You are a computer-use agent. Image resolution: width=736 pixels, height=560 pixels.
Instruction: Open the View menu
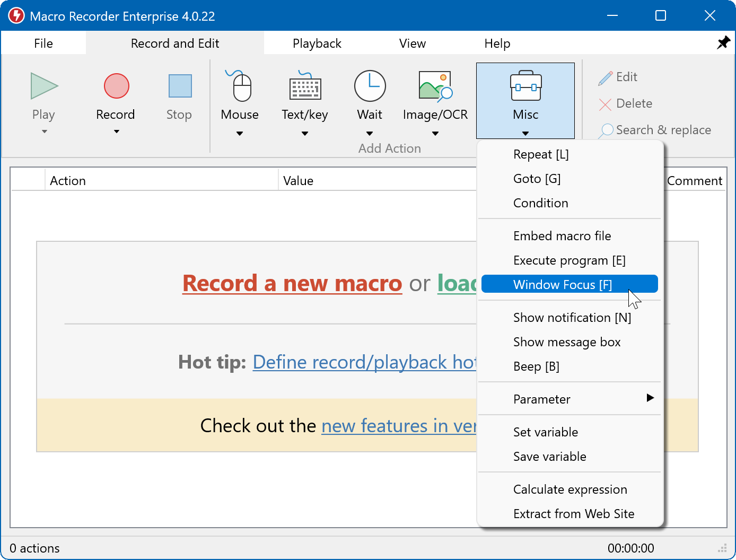click(412, 43)
